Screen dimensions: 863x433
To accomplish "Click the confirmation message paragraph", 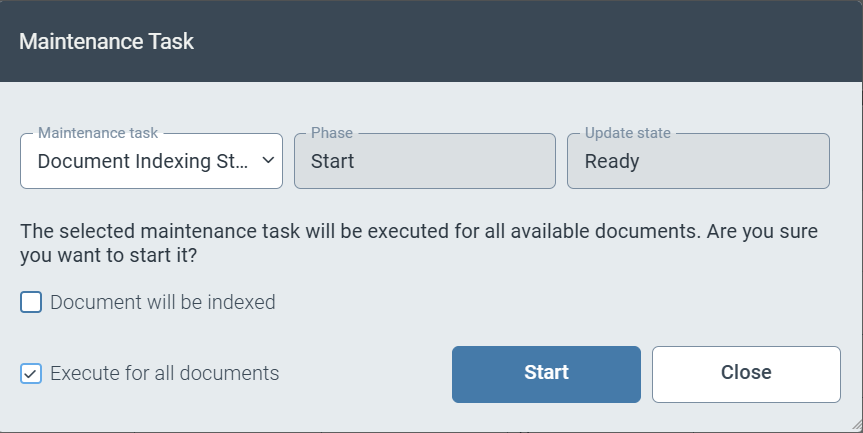I will [418, 243].
